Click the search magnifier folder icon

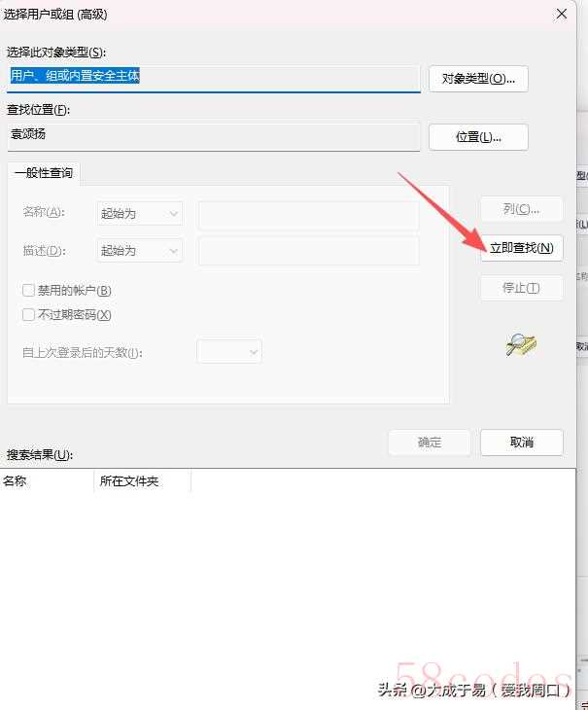(521, 345)
